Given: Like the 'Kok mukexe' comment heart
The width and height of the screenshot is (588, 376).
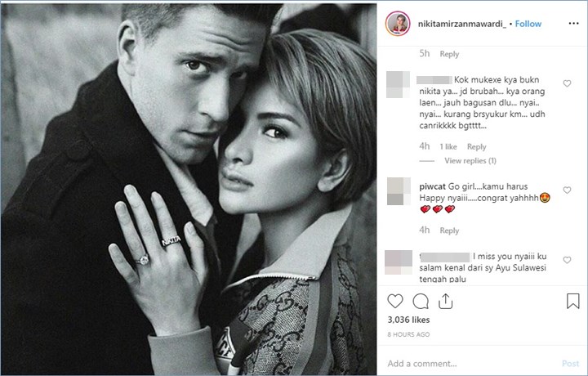Looking at the screenshot, I should tap(567, 83).
